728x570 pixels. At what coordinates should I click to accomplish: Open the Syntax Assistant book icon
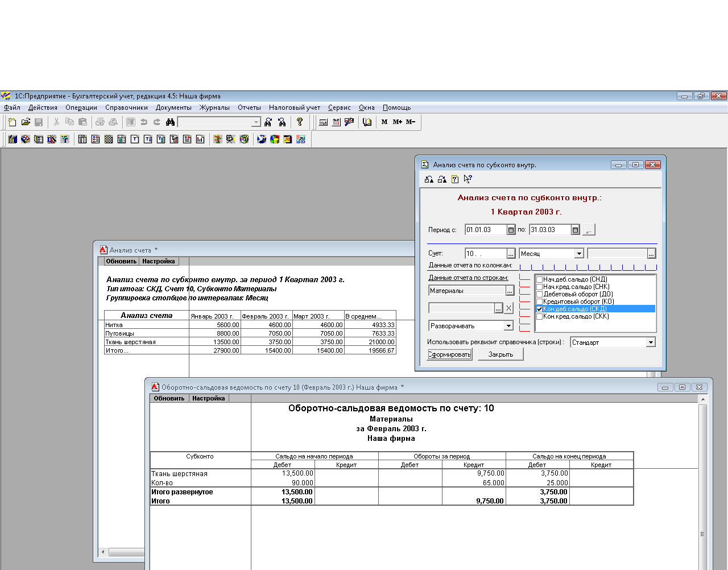point(367,122)
